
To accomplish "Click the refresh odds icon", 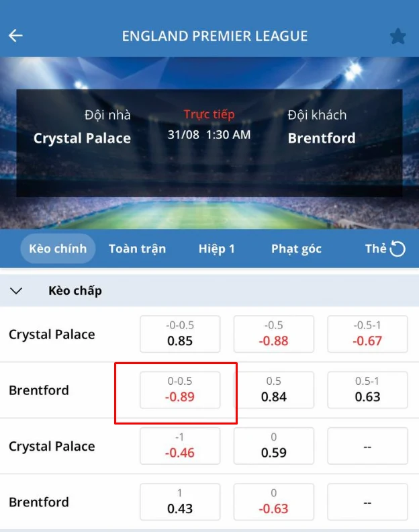I will [x=398, y=249].
